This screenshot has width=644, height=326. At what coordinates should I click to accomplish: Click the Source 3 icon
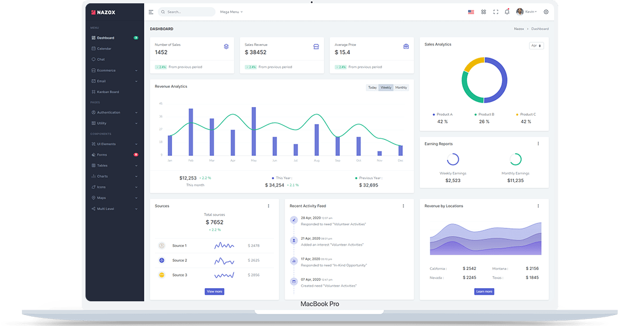point(162,274)
